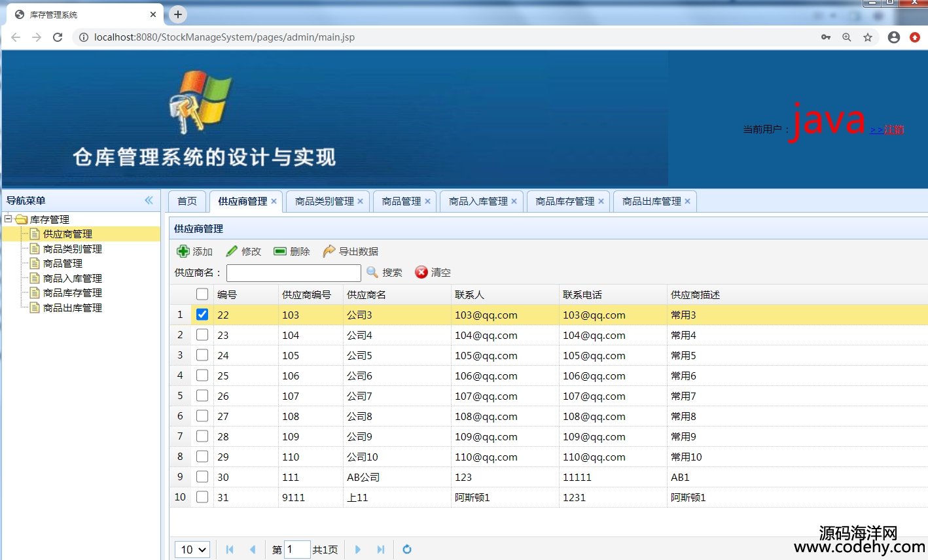Image resolution: width=928 pixels, height=560 pixels.
Task: Reload the browser page
Action: click(58, 37)
